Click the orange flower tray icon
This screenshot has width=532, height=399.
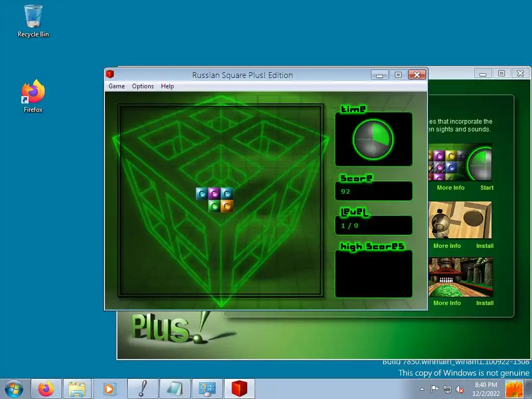tap(514, 389)
